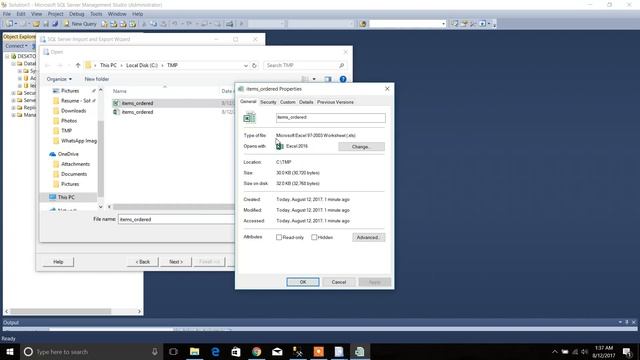
Task: Open Help via the blue question-mark icon
Action: pyautogui.click(x=343, y=79)
